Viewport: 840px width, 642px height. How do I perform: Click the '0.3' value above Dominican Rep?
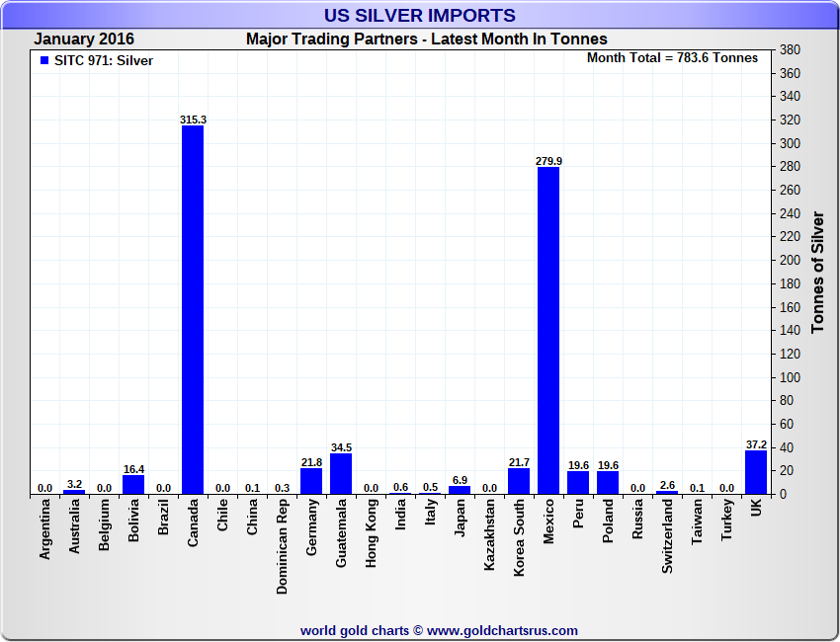[x=282, y=488]
